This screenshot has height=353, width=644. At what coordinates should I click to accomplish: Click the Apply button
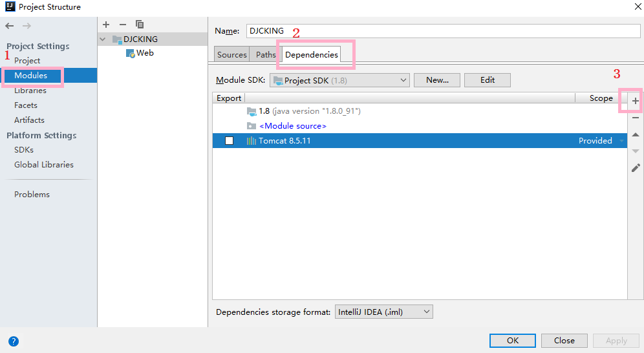coord(616,341)
